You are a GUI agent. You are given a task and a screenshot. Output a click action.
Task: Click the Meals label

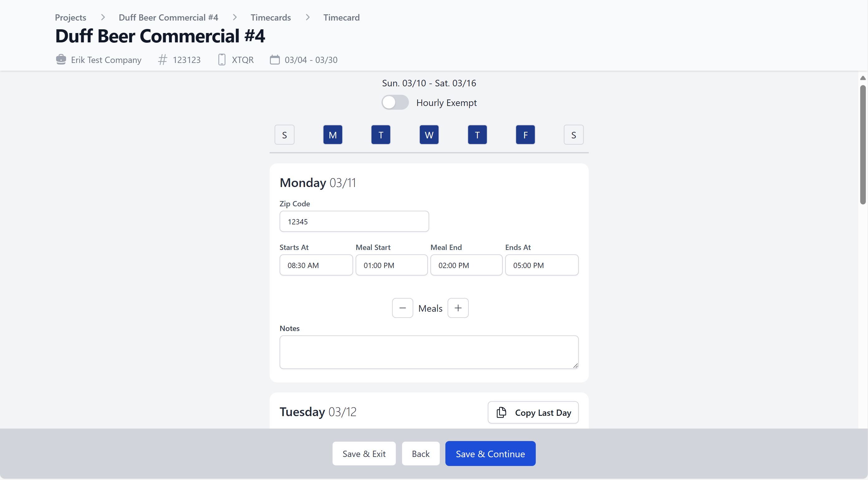point(430,309)
